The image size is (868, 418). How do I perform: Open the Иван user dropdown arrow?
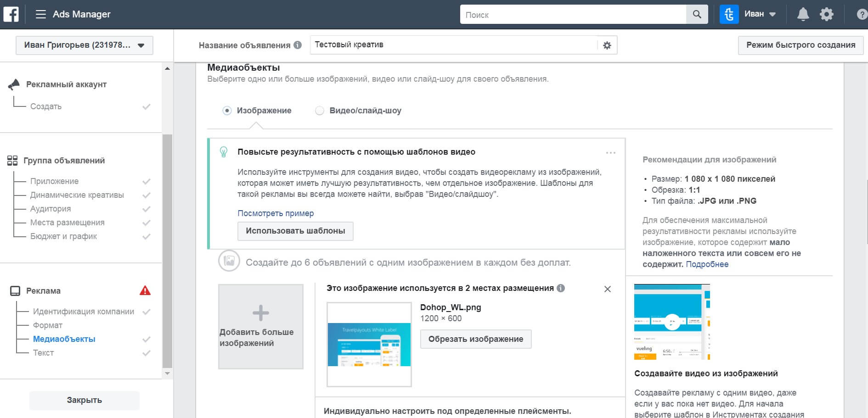click(772, 14)
